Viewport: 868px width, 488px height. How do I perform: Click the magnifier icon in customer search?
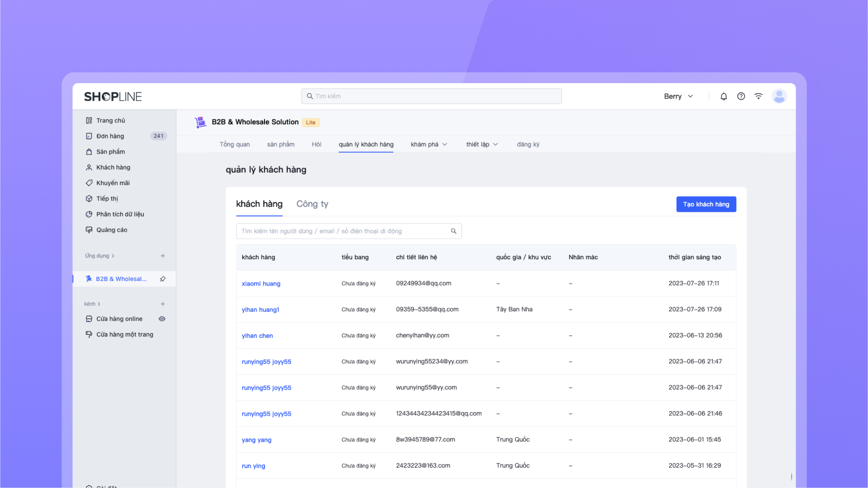coord(453,231)
